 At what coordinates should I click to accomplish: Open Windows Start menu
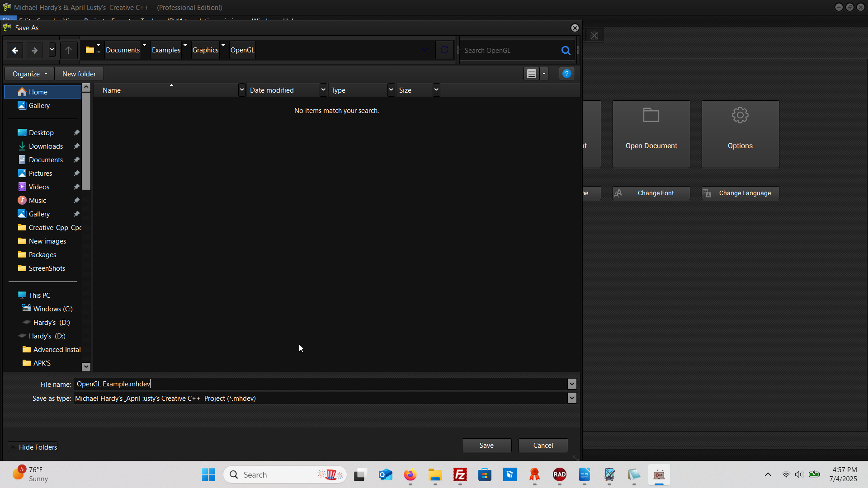point(208,474)
